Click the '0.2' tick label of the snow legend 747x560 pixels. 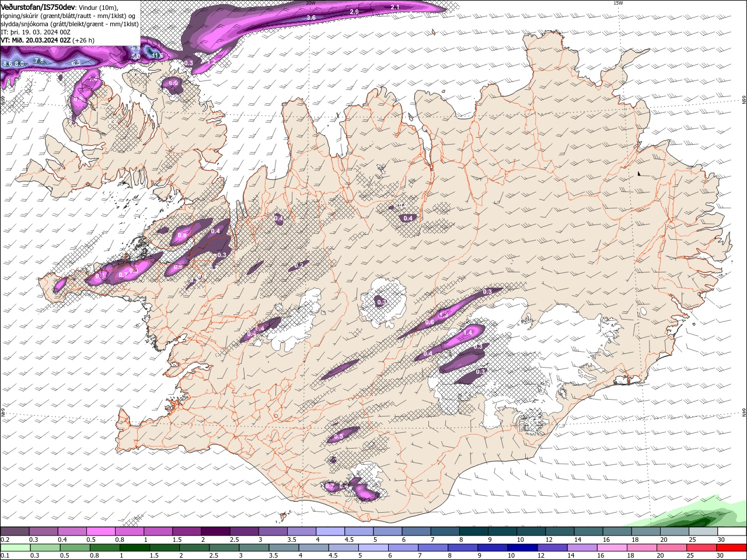tap(5, 540)
